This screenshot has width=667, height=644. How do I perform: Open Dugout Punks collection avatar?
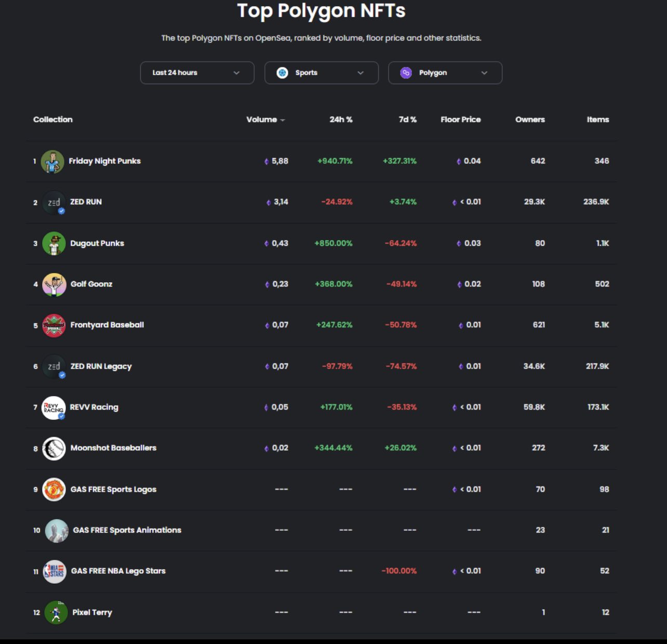tap(54, 243)
